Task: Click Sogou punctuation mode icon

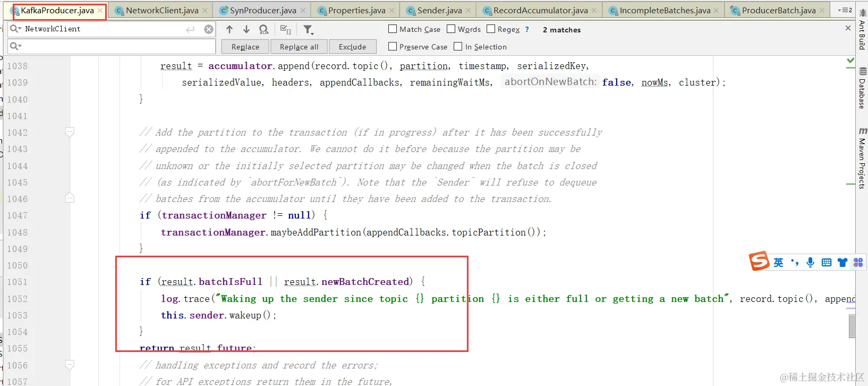Action: tap(795, 262)
